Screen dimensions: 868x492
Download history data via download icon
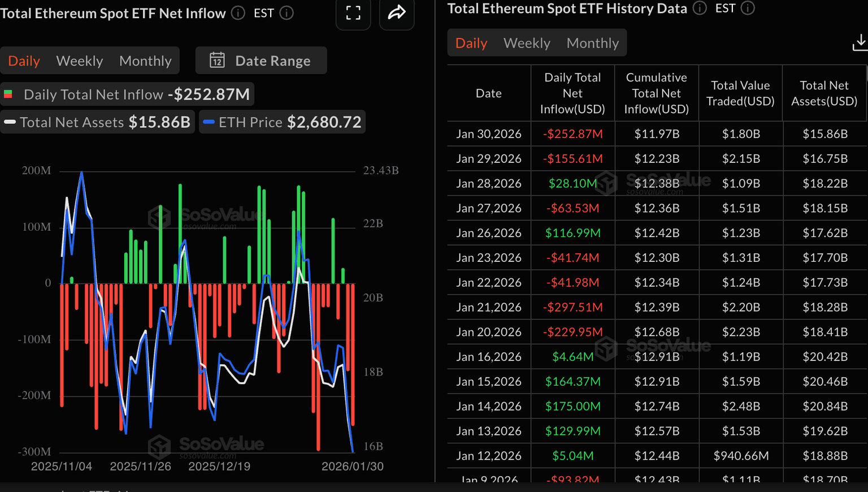(x=860, y=42)
